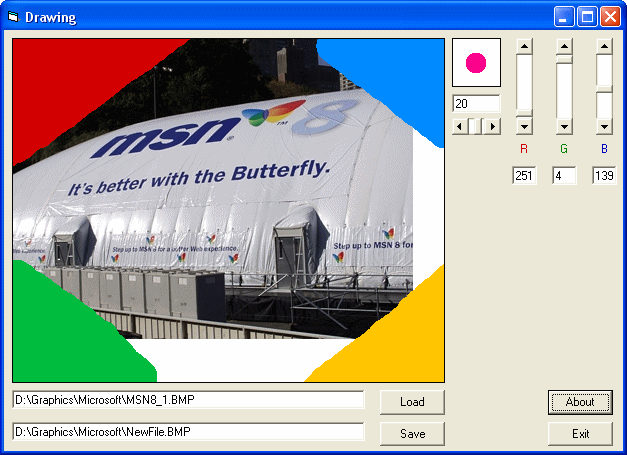Maximize the Drawing window
This screenshot has width=627, height=455.
tap(587, 17)
